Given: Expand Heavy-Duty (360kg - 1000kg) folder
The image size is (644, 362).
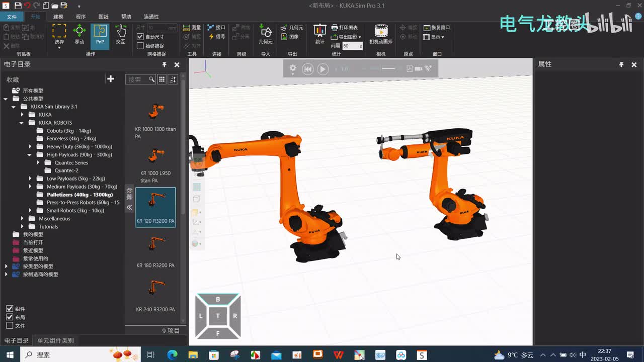Looking at the screenshot, I should (x=30, y=147).
